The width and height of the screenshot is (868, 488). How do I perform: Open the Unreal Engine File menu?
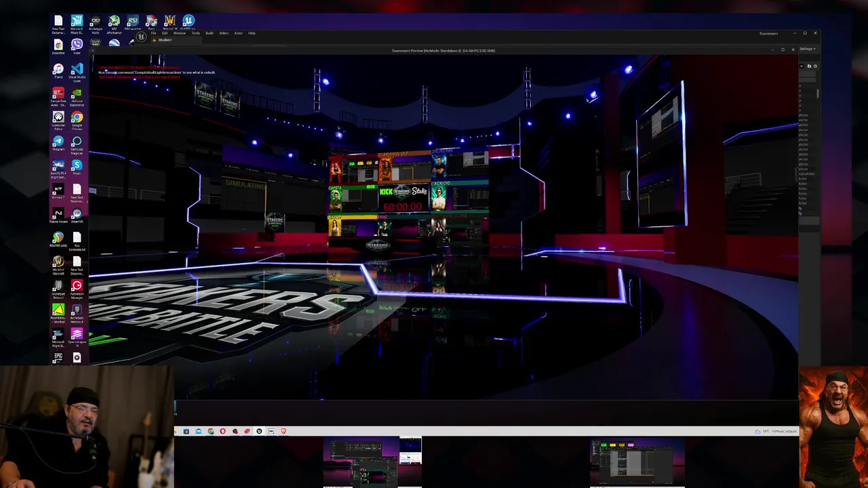pyautogui.click(x=154, y=33)
